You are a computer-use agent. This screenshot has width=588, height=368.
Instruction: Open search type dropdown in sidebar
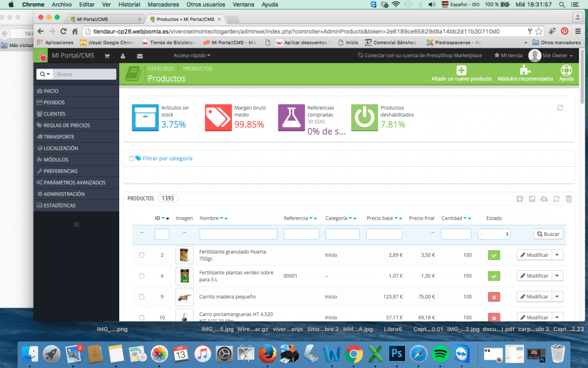tap(45, 74)
